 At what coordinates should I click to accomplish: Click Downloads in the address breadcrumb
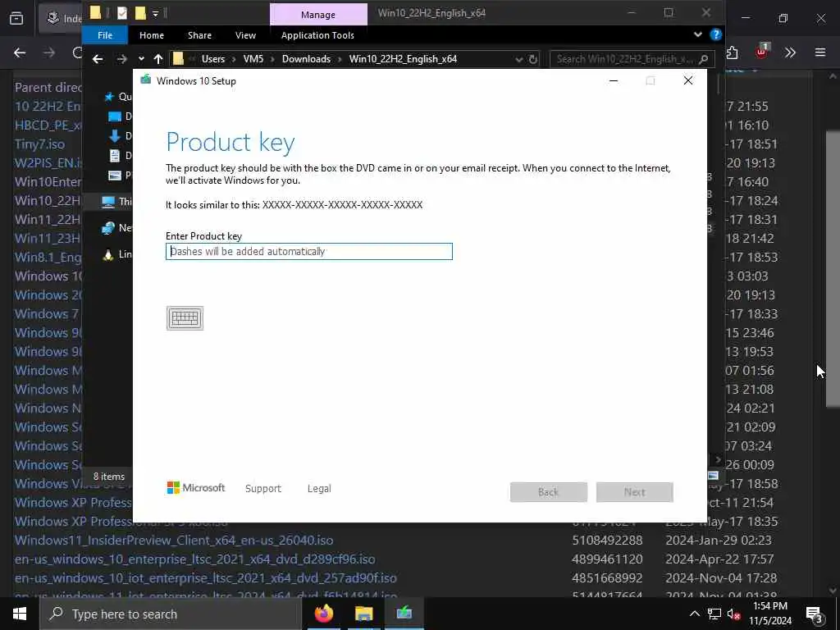307,59
